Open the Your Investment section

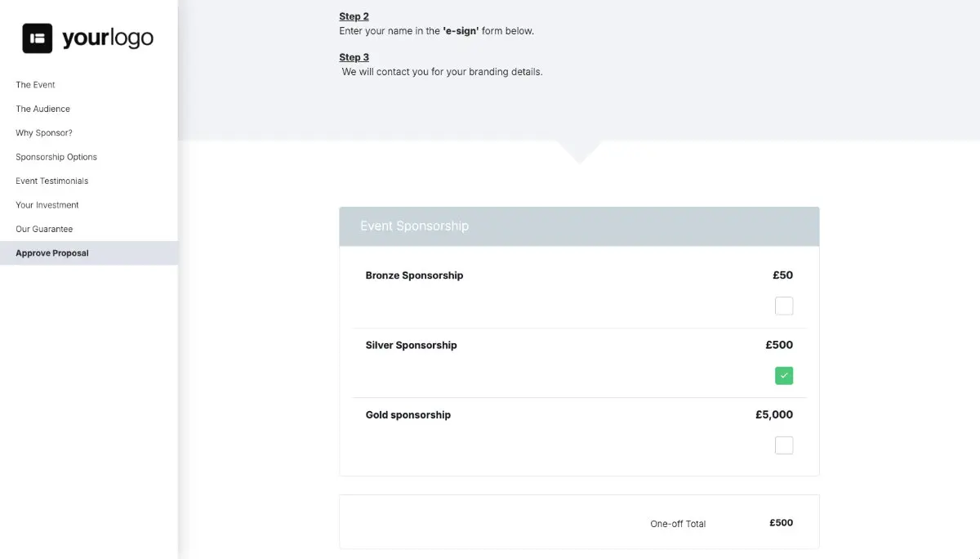47,204
